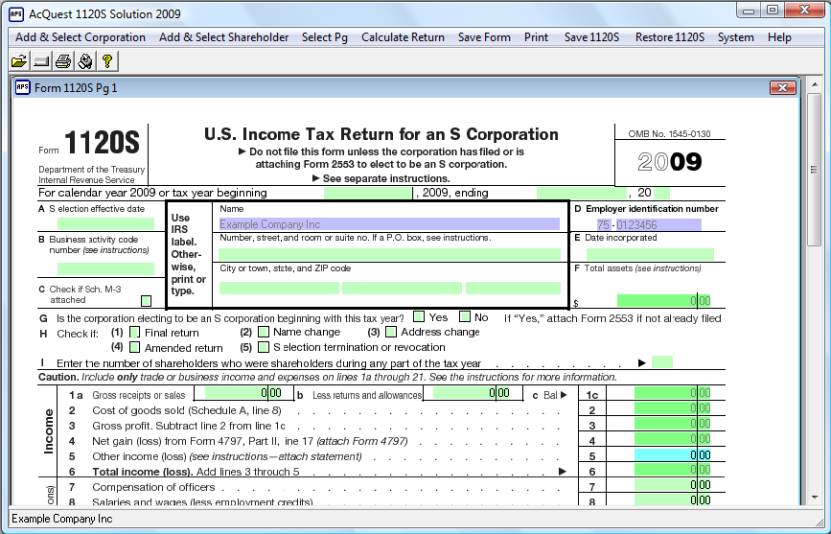Click the yellow question mark help icon
The image size is (831, 534).
coord(107,61)
